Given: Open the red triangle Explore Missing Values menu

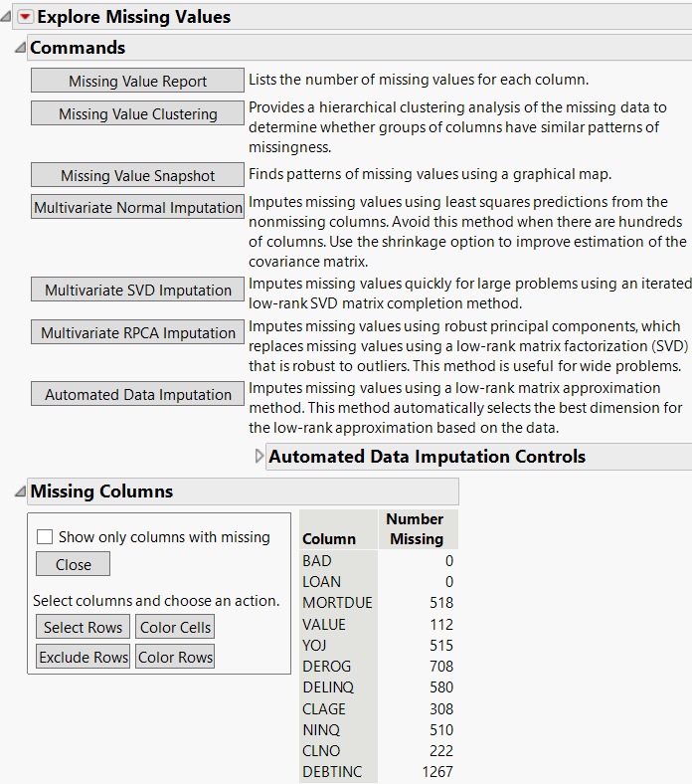Looking at the screenshot, I should (x=25, y=17).
